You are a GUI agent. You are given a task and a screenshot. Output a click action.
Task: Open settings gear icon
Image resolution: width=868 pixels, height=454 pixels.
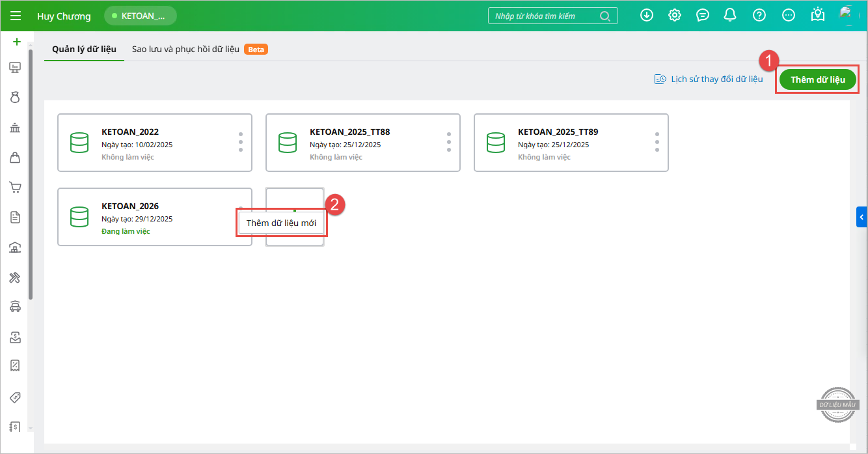pyautogui.click(x=675, y=16)
